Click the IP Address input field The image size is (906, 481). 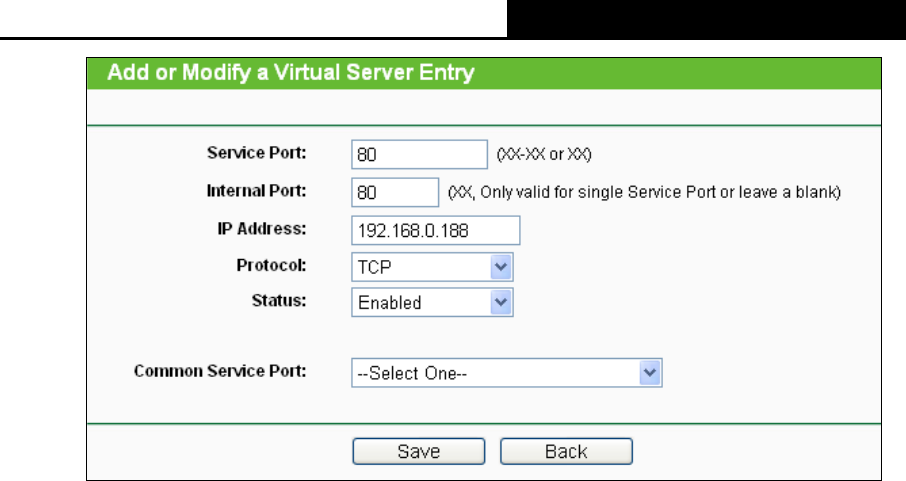[x=436, y=230]
